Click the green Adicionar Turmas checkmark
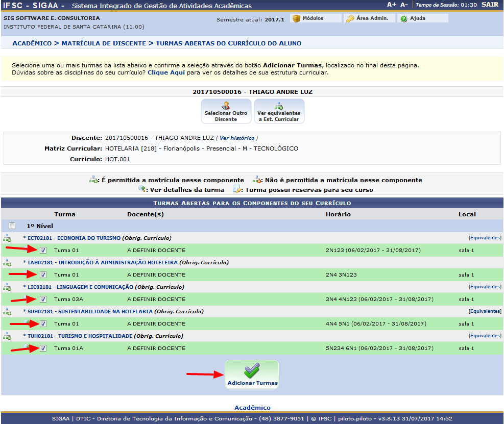The width and height of the screenshot is (504, 424). [252, 371]
